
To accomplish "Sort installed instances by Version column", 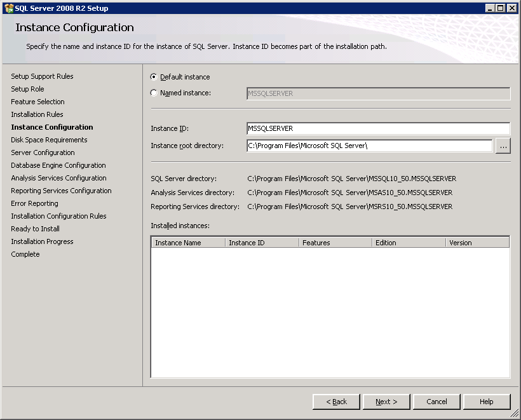I will [477, 243].
